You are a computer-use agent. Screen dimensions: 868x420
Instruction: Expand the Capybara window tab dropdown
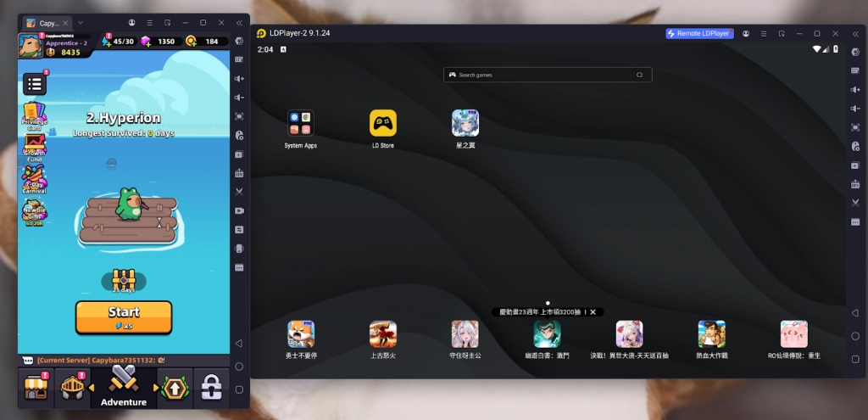81,22
